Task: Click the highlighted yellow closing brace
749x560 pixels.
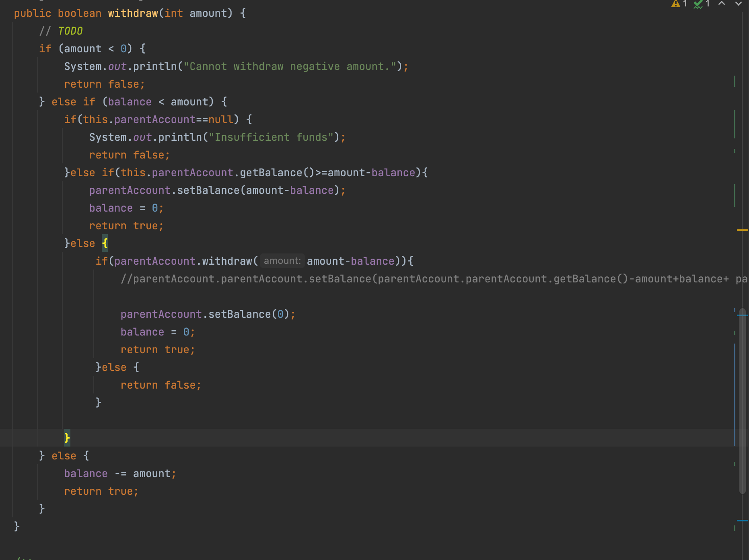Action: point(67,437)
